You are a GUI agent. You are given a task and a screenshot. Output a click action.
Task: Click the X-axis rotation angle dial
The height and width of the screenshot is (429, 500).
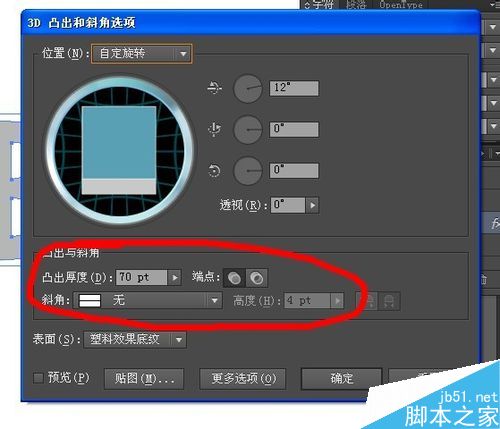point(248,88)
